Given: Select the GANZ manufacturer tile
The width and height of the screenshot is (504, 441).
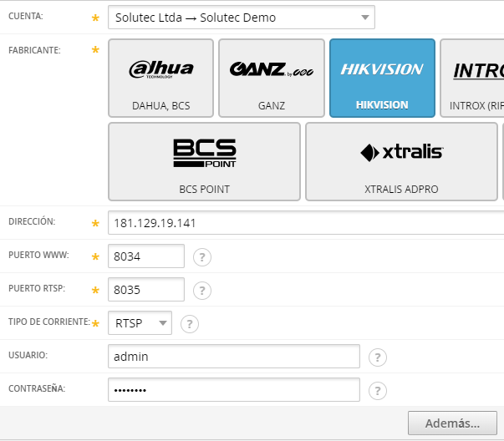Looking at the screenshot, I should coord(272,78).
